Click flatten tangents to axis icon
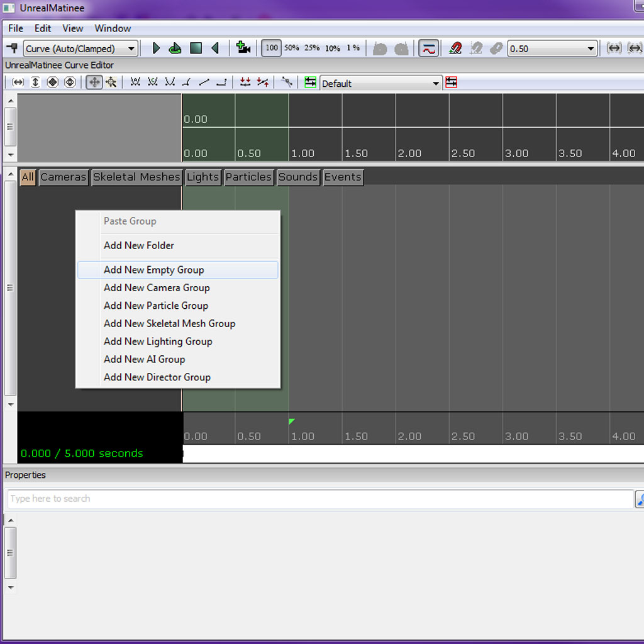644x644 pixels. 245,82
